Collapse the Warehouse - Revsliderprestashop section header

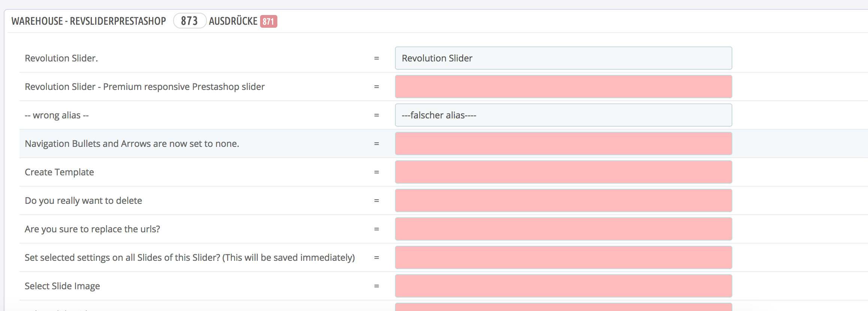click(x=88, y=21)
